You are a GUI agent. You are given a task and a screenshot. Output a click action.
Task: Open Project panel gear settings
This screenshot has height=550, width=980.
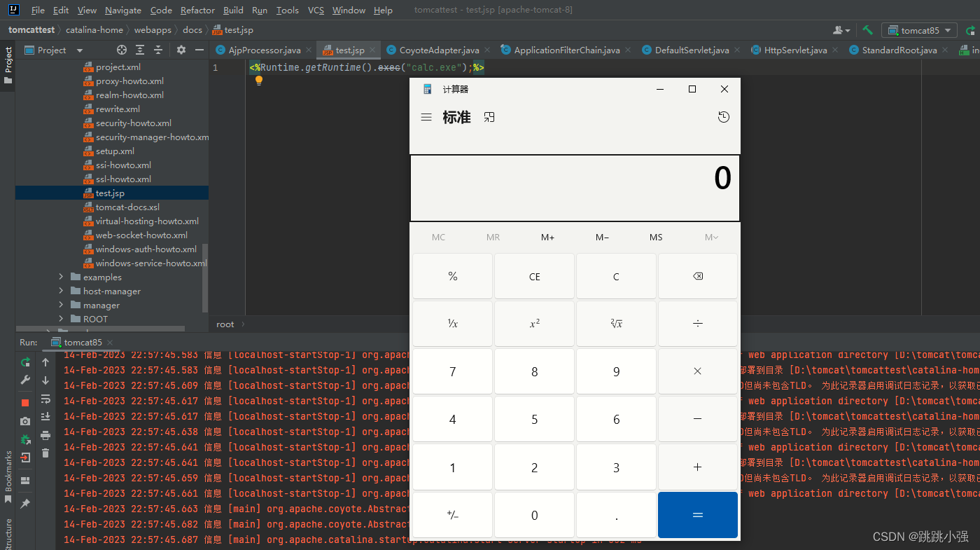[181, 50]
